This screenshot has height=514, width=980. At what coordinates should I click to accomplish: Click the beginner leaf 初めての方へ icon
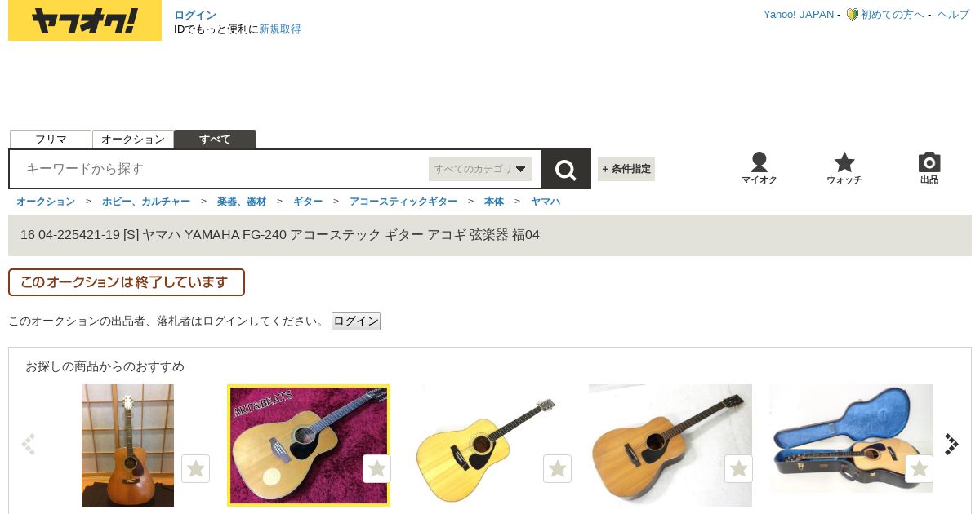click(x=852, y=15)
